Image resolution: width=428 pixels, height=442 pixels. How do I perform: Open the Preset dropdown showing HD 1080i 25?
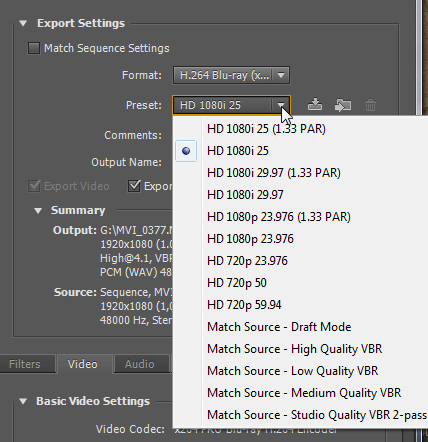tap(231, 105)
